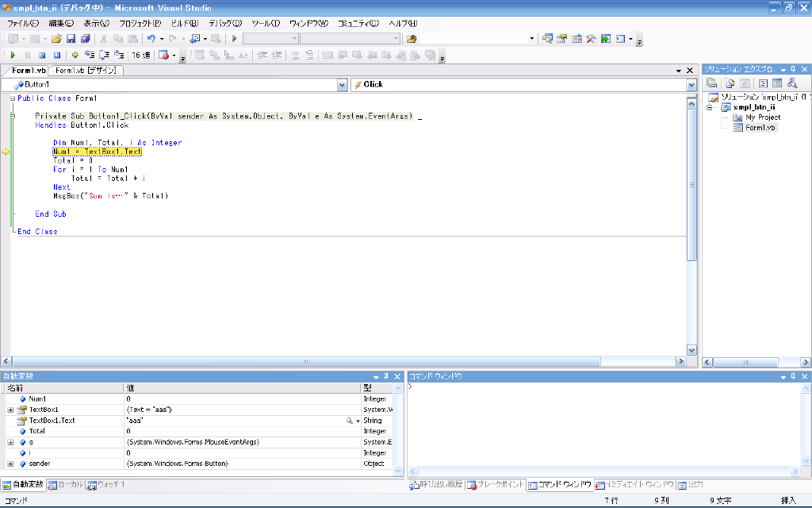The width and height of the screenshot is (812, 508).
Task: Open the Solution Explorer toolbar icon
Action: tap(547, 39)
